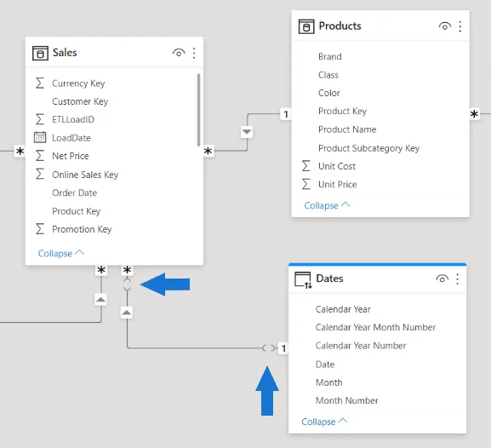491x448 pixels.
Task: Collapse the Dates table fields
Action: 324,422
